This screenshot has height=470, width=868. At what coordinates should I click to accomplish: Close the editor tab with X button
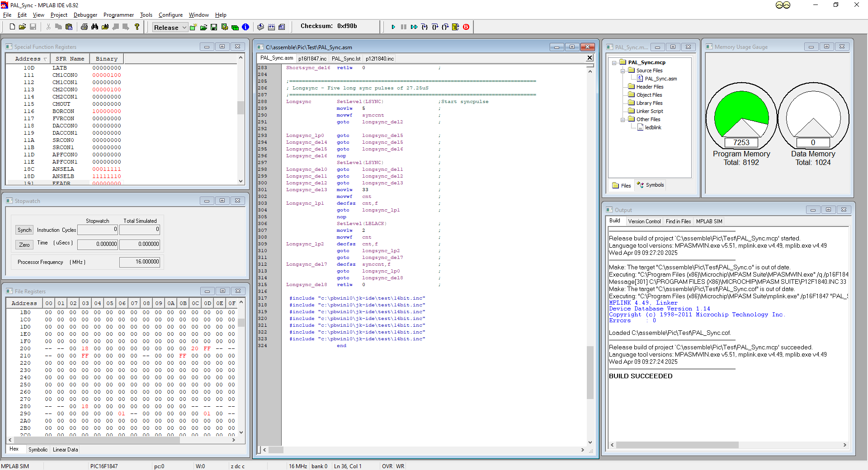[x=590, y=58]
